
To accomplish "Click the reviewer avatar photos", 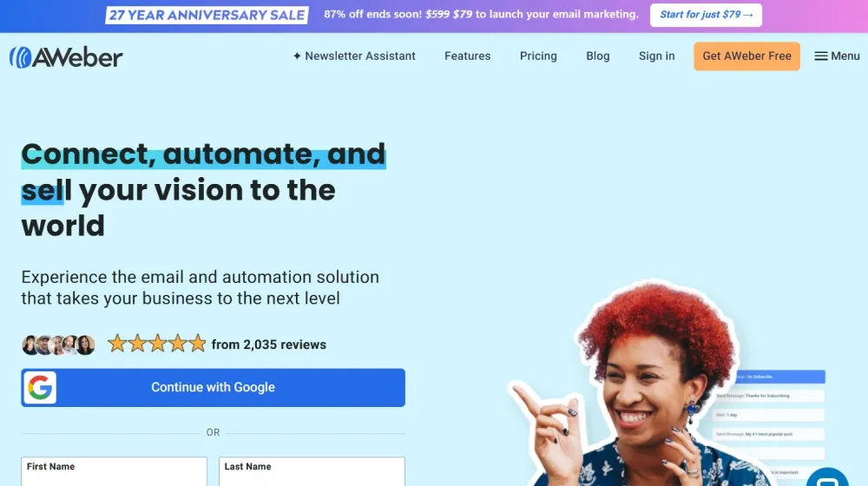I will click(x=58, y=345).
